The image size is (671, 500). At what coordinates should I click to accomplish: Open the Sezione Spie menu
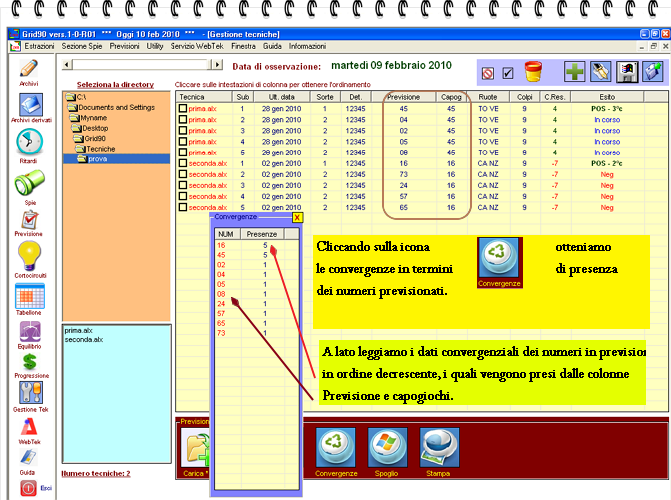point(82,46)
